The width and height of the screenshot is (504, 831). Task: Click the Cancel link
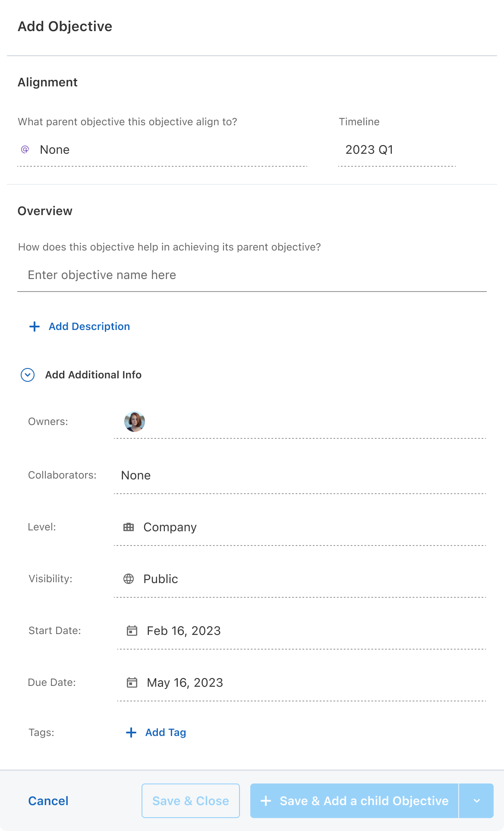[48, 801]
